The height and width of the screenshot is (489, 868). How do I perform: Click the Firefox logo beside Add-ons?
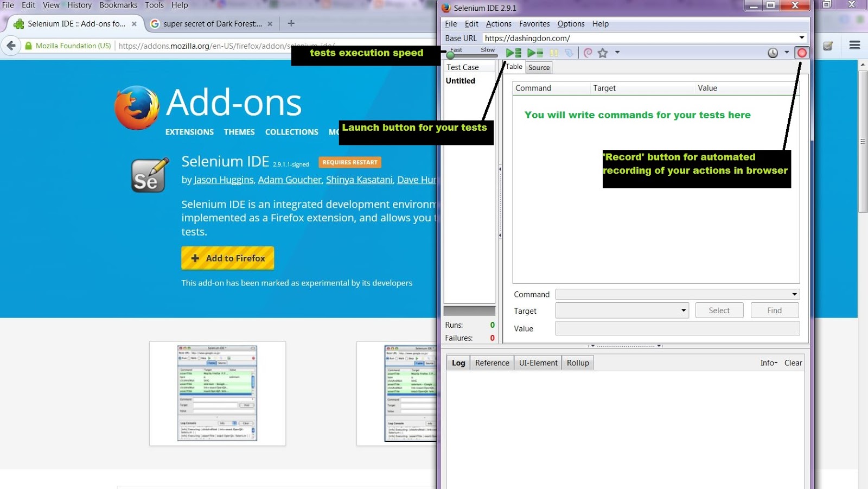137,107
